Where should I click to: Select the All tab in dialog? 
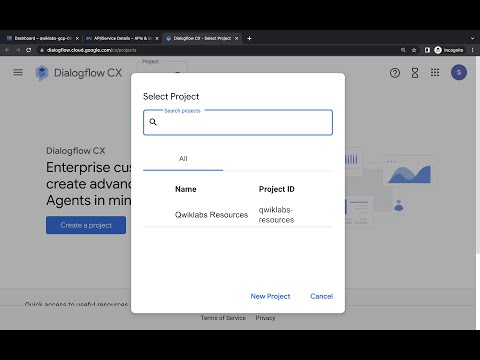click(183, 159)
